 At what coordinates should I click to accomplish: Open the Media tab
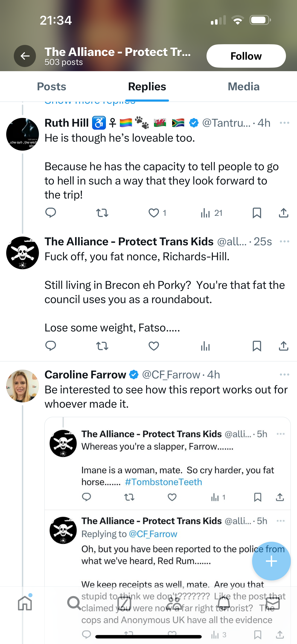pyautogui.click(x=244, y=87)
